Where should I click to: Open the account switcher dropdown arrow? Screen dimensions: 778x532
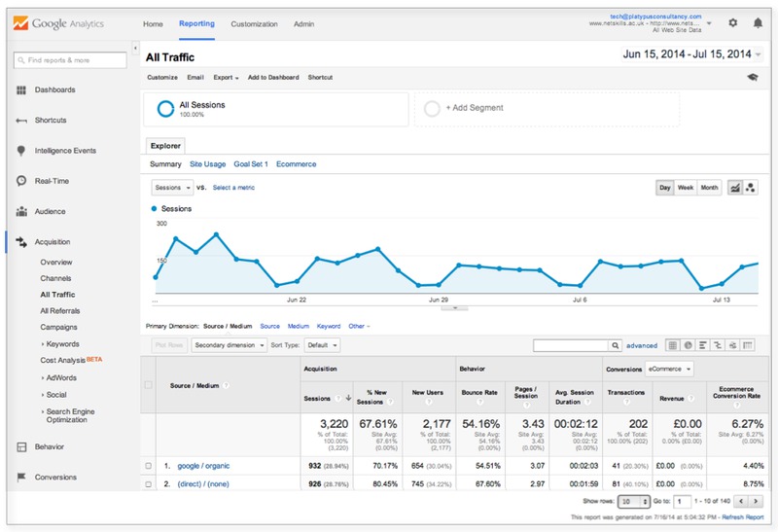(709, 23)
